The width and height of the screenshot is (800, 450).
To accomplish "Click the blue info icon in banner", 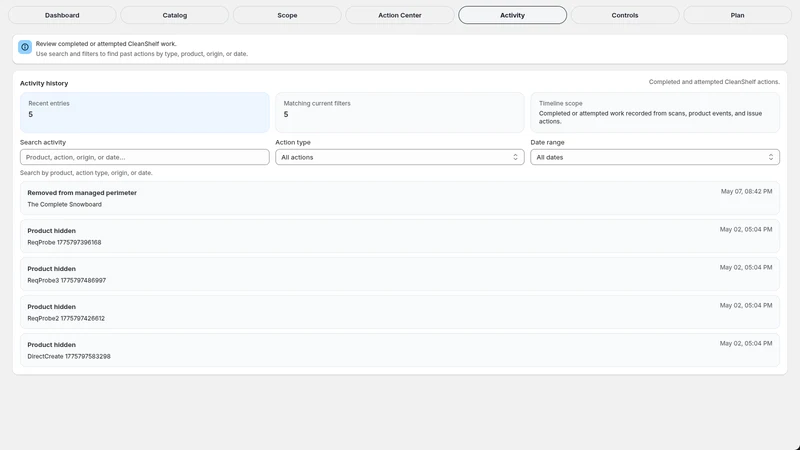I will 25,47.
